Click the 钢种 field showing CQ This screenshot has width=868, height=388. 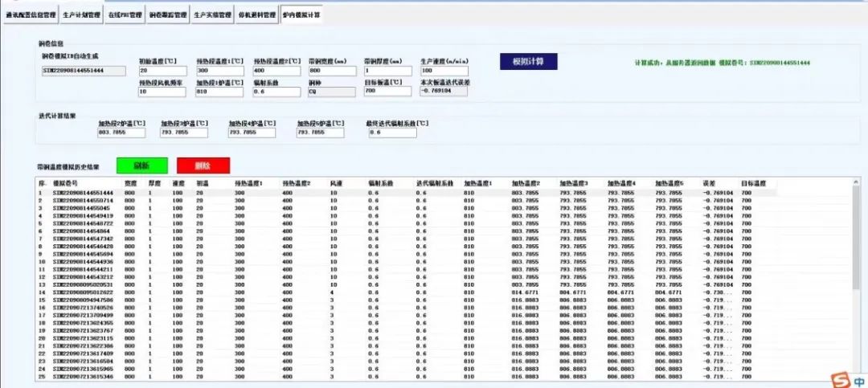[332, 92]
